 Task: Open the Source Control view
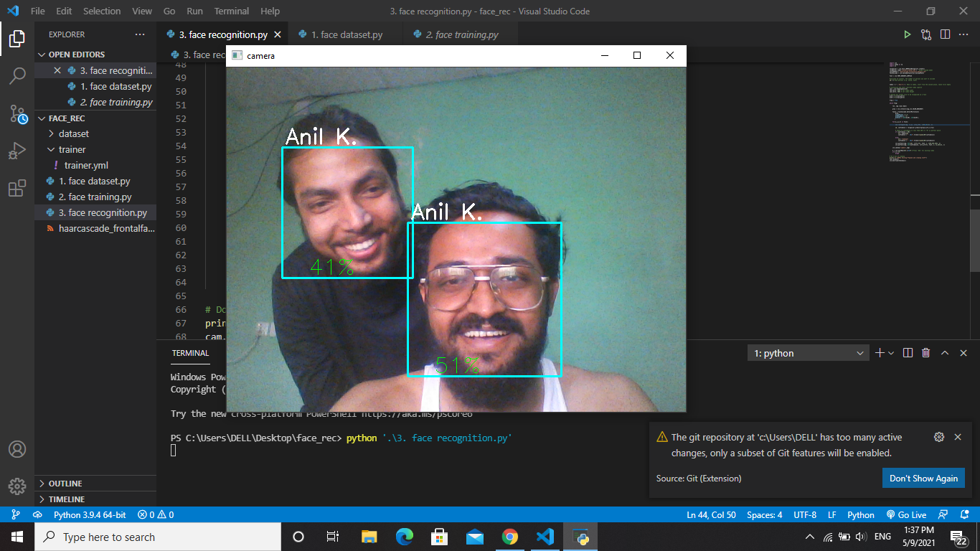click(x=17, y=113)
